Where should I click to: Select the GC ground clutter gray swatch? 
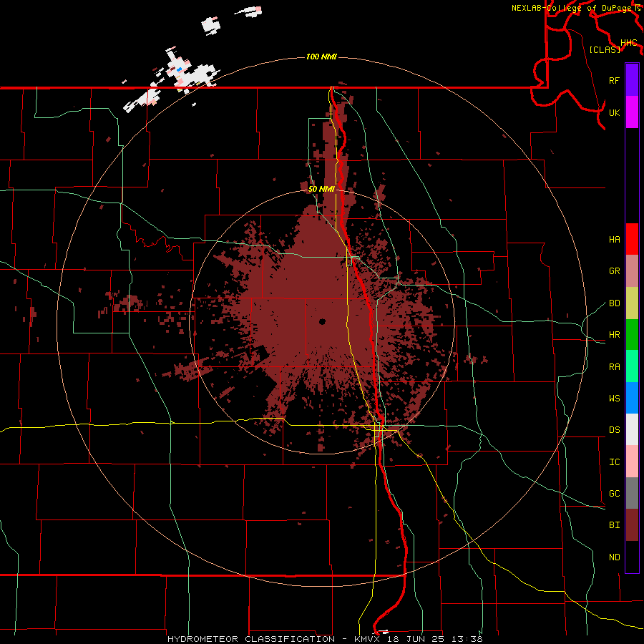(x=632, y=493)
